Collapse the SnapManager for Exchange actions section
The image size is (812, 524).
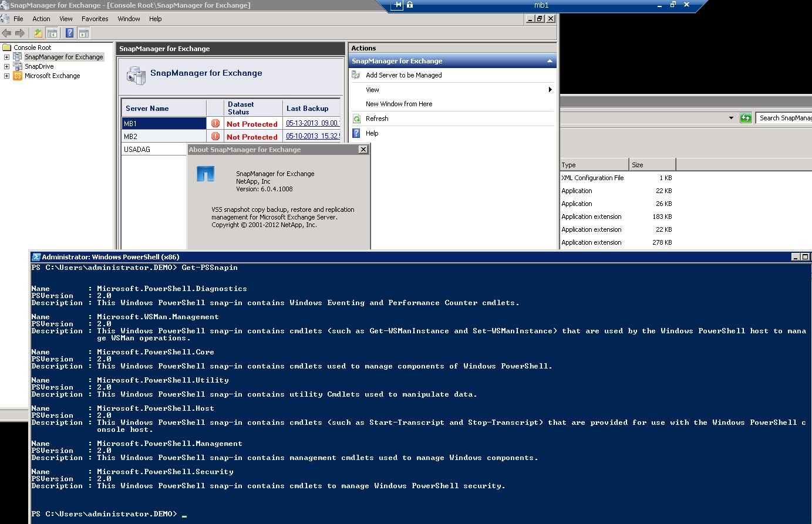(550, 61)
